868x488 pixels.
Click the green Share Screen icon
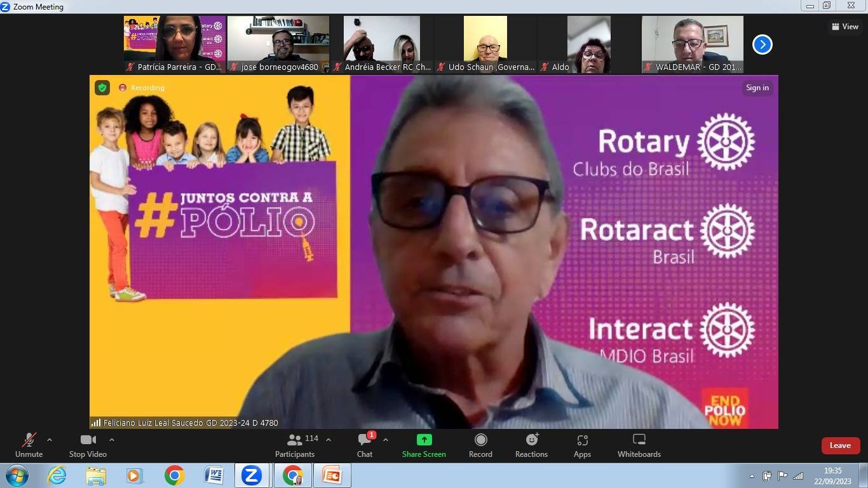coord(424,440)
